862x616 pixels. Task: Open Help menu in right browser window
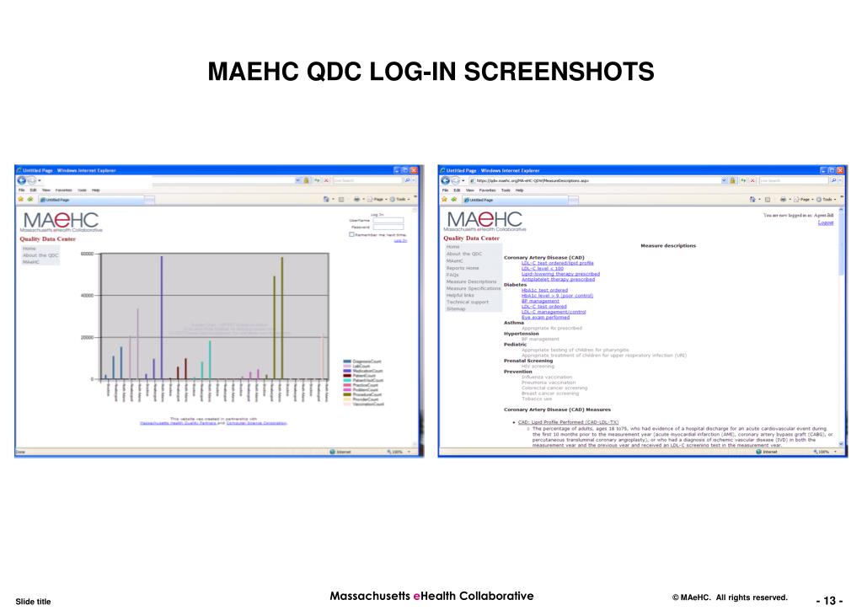pyautogui.click(x=519, y=190)
